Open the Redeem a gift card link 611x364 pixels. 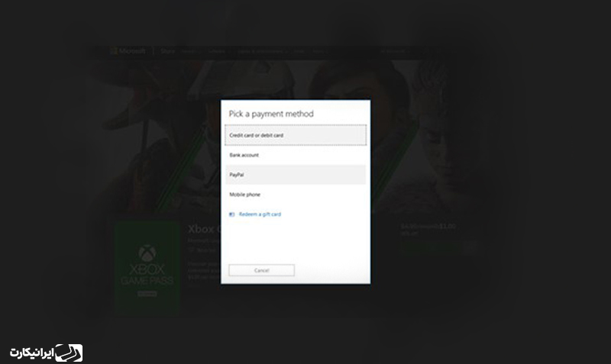click(260, 214)
